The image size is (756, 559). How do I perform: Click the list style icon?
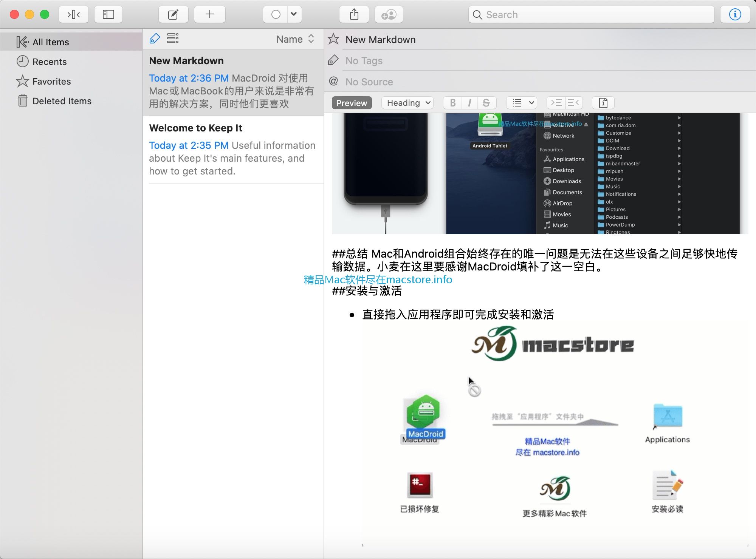coord(517,103)
